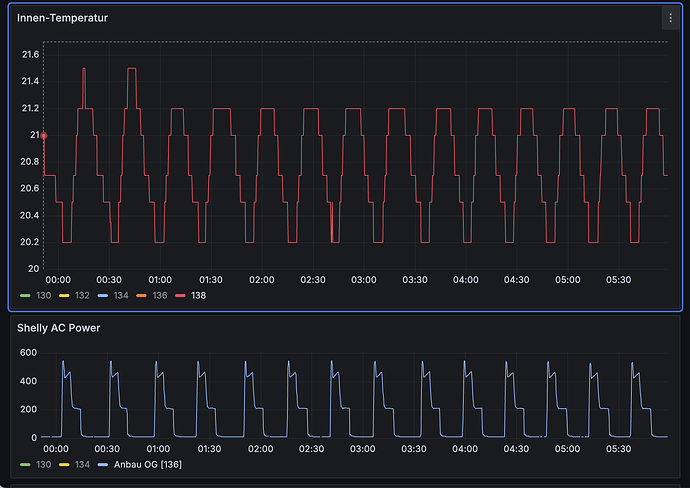Show only series 138 via its legend label

pos(198,296)
